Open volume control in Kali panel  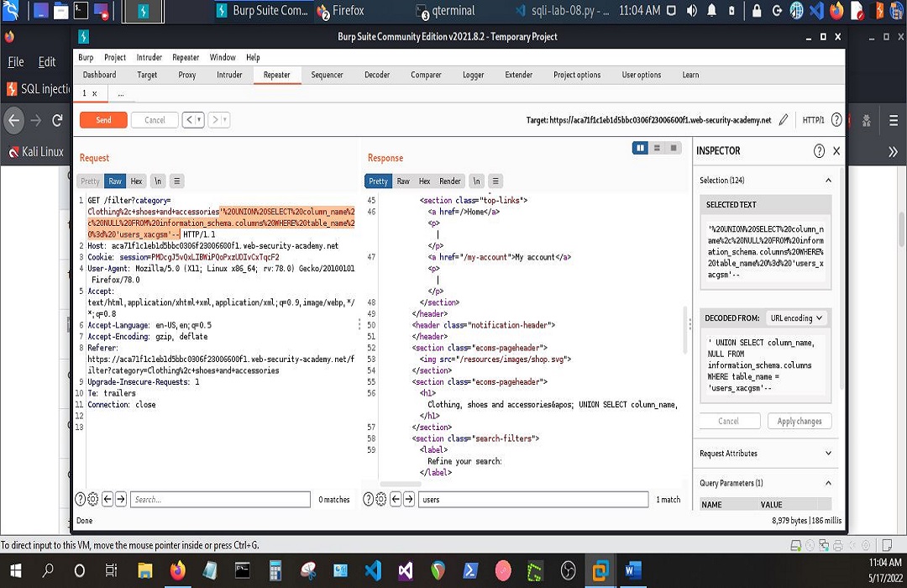click(x=692, y=10)
